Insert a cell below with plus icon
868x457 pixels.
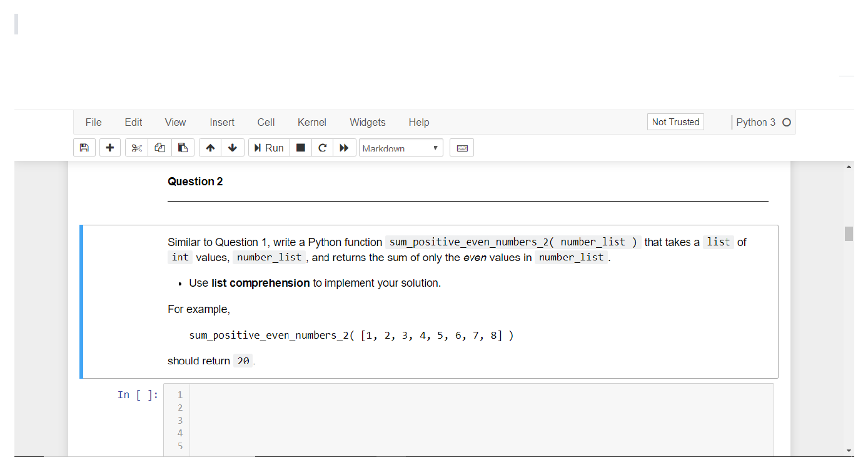point(110,148)
